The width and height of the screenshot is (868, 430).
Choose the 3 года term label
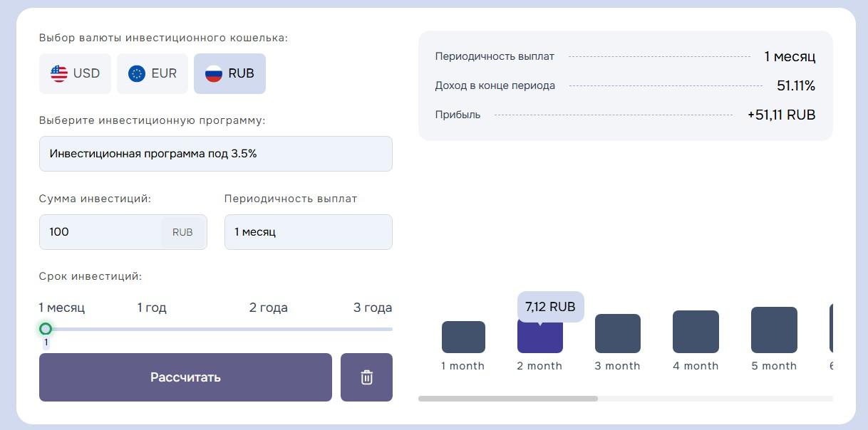(x=372, y=308)
